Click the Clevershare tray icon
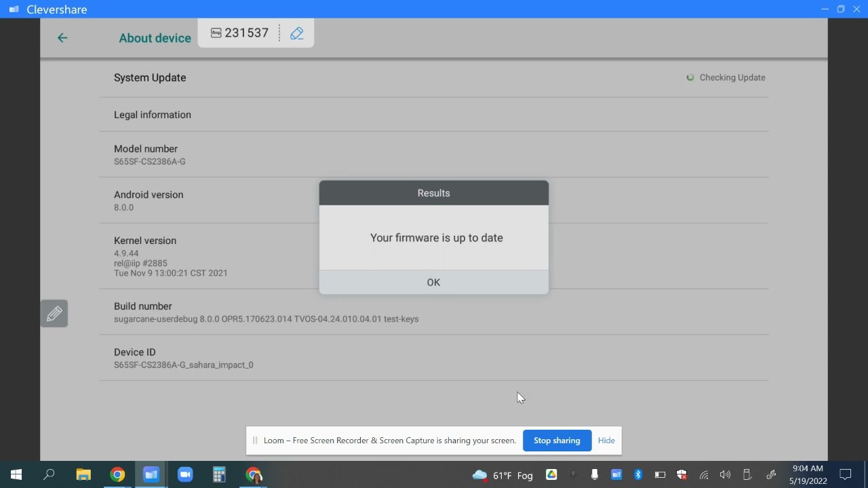 [616, 475]
